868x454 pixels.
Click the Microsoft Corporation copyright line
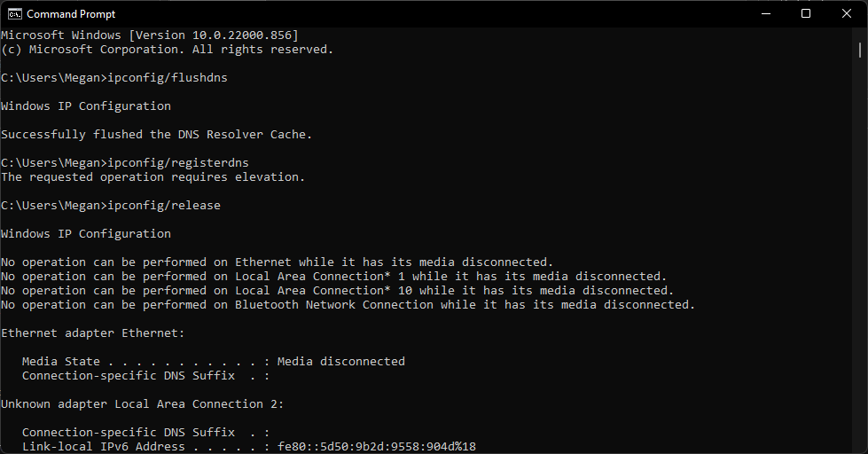tap(167, 50)
